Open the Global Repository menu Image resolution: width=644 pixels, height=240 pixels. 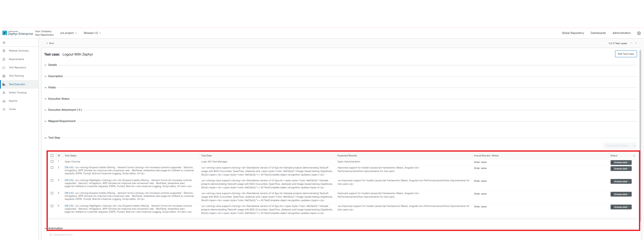pyautogui.click(x=573, y=33)
